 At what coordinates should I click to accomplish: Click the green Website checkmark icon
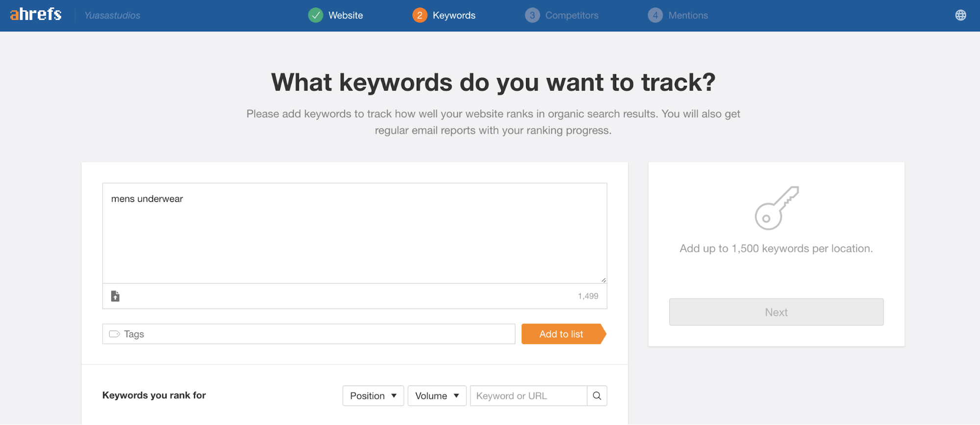click(x=316, y=15)
